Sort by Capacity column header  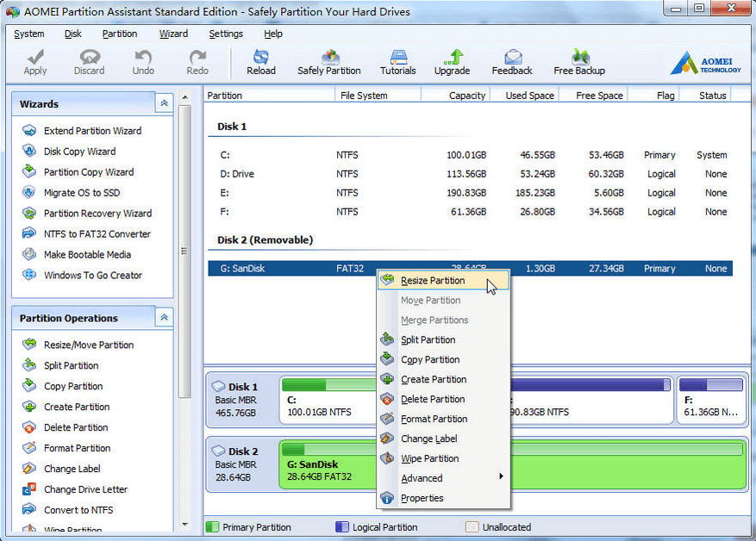click(x=456, y=96)
